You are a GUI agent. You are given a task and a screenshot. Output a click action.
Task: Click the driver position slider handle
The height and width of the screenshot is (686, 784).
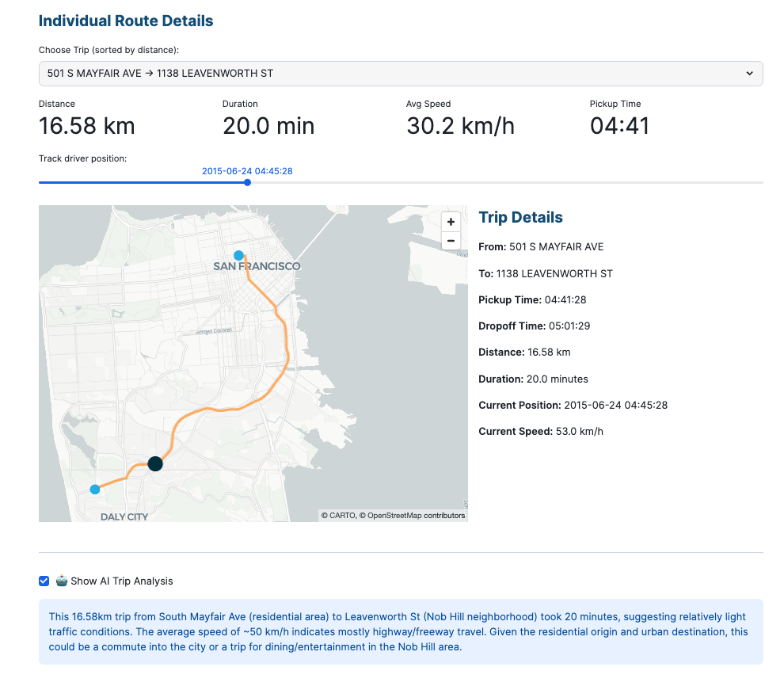(247, 182)
